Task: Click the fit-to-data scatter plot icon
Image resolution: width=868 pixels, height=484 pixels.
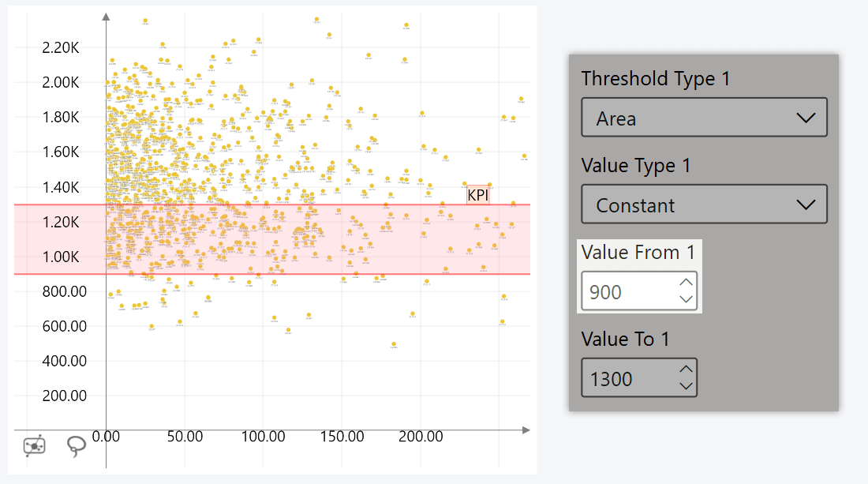Action: pyautogui.click(x=33, y=446)
